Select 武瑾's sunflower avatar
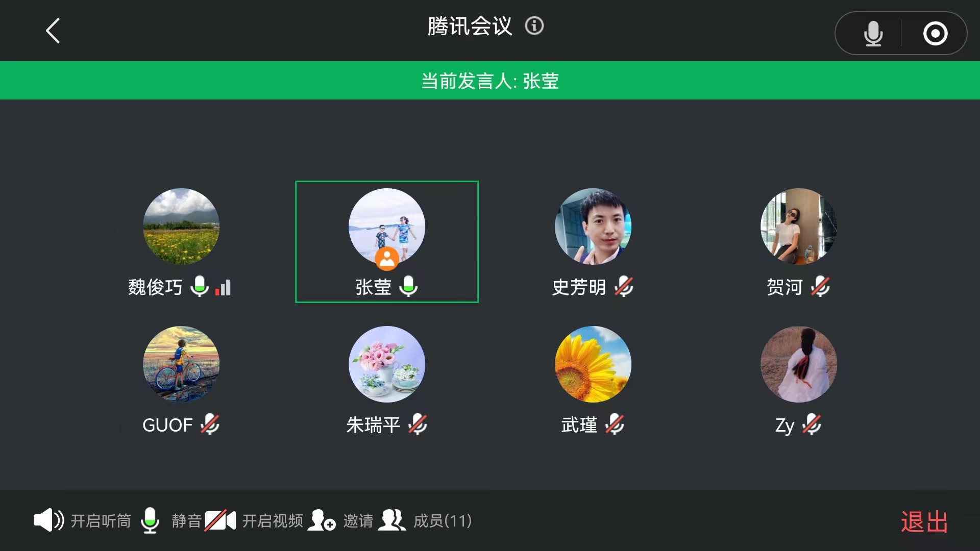 click(593, 364)
